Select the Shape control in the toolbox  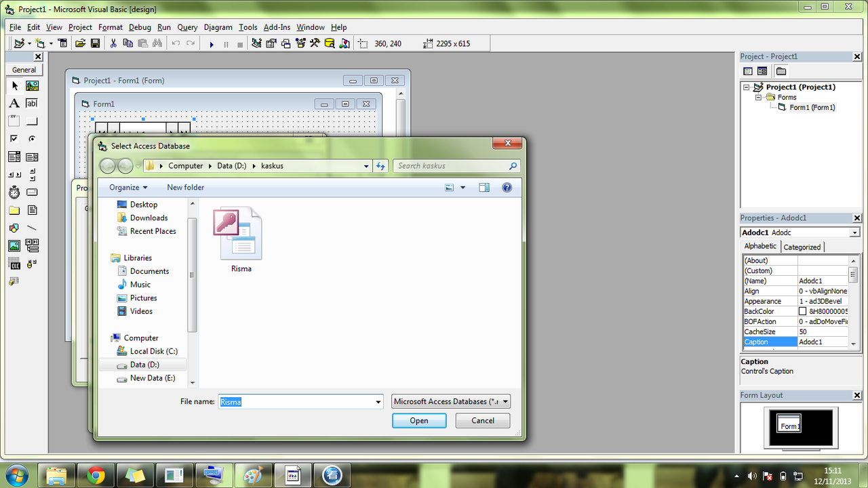(x=14, y=228)
